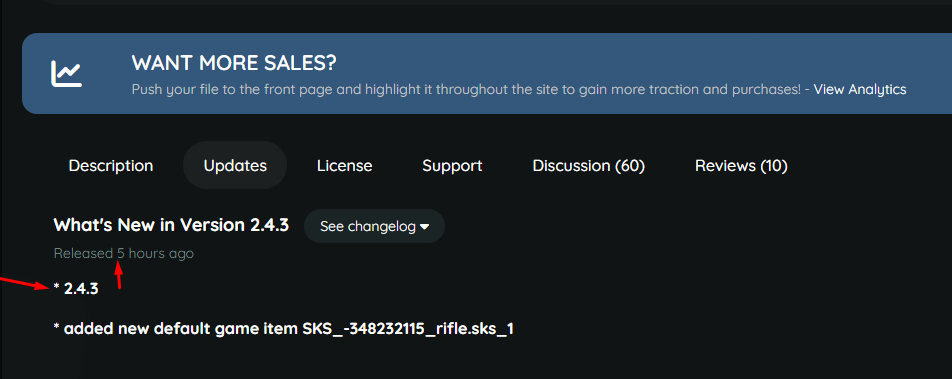Open the View Analytics link
Image resolution: width=952 pixels, height=379 pixels.
tap(860, 90)
